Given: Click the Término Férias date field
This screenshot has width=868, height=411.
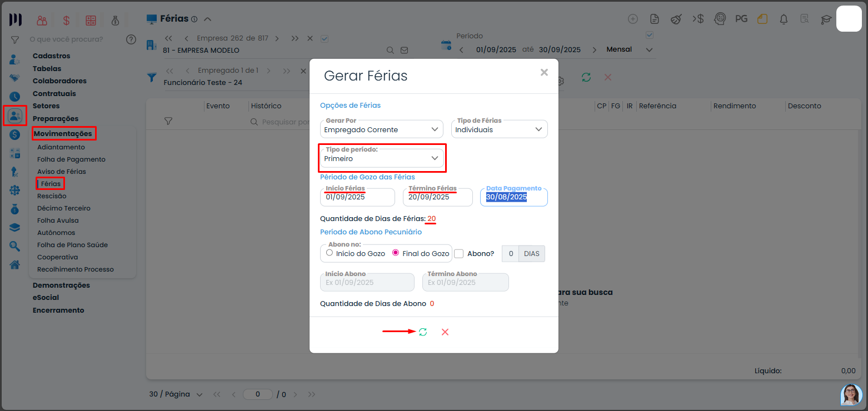Looking at the screenshot, I should 438,197.
